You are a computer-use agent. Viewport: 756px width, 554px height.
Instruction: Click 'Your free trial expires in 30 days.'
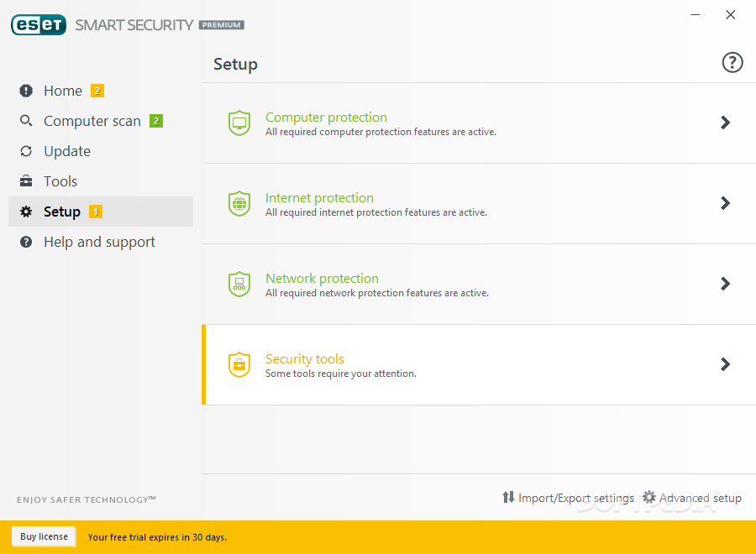click(157, 537)
